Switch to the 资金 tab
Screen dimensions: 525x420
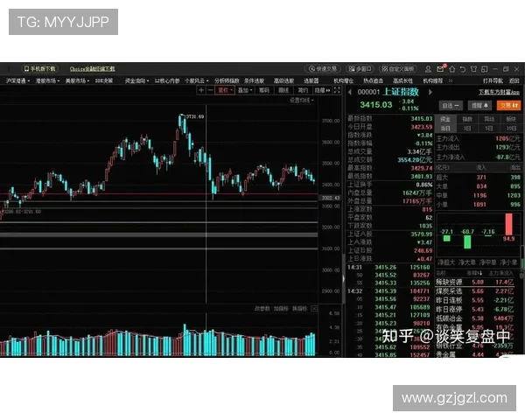point(445,118)
